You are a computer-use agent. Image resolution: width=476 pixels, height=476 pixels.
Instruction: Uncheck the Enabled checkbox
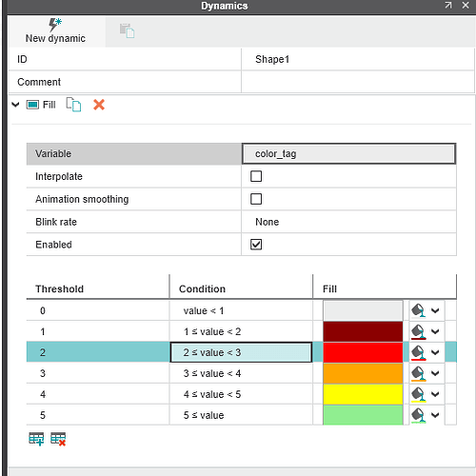coord(256,245)
